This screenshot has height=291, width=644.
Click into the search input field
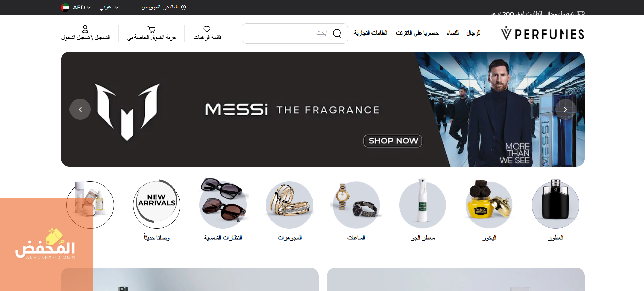(288, 33)
